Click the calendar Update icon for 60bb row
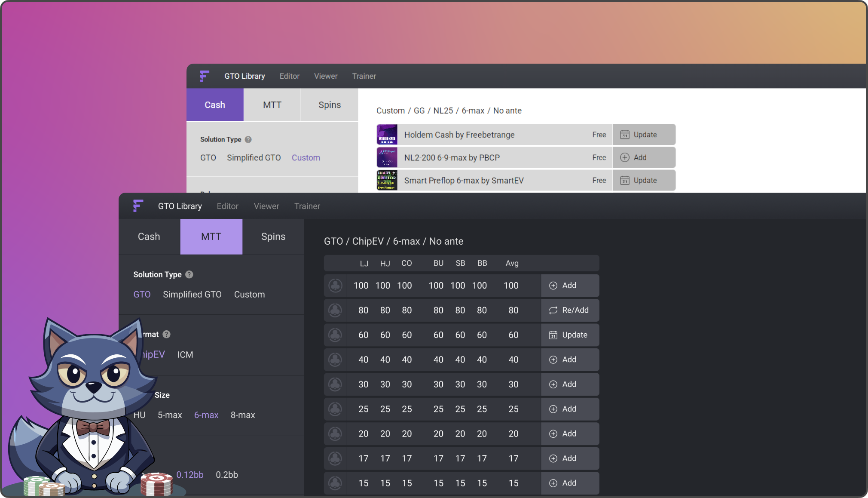The width and height of the screenshot is (868, 498). (553, 335)
